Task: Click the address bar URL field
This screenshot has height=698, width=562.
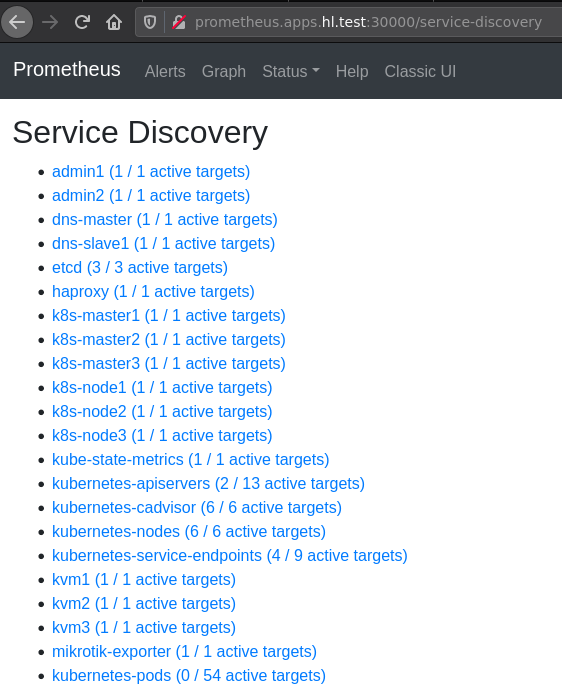Action: pos(368,22)
